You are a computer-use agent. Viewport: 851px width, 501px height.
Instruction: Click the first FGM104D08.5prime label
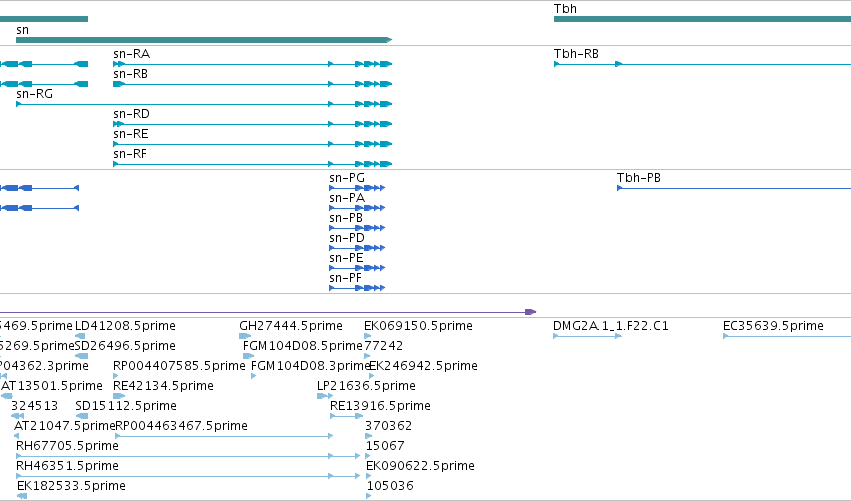(302, 346)
